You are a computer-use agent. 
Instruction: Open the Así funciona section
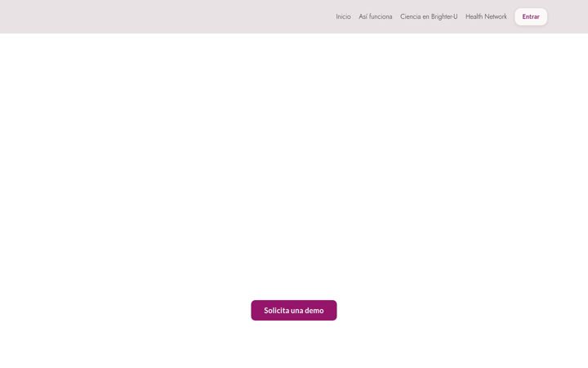376,16
